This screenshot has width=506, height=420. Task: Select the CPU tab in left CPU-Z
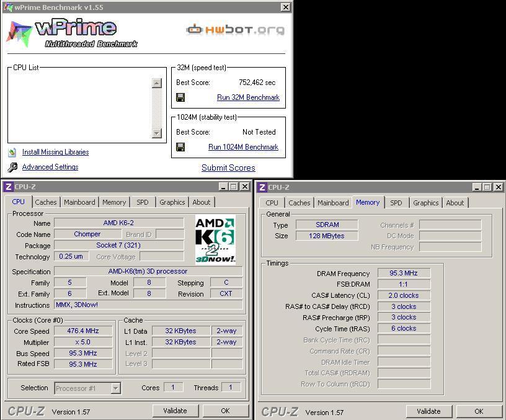point(19,202)
